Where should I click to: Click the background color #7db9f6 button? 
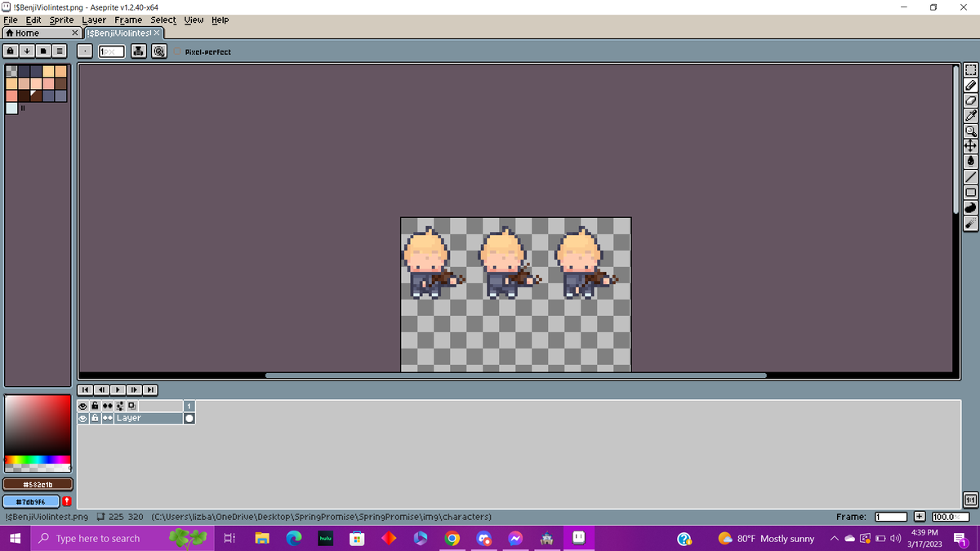[30, 500]
